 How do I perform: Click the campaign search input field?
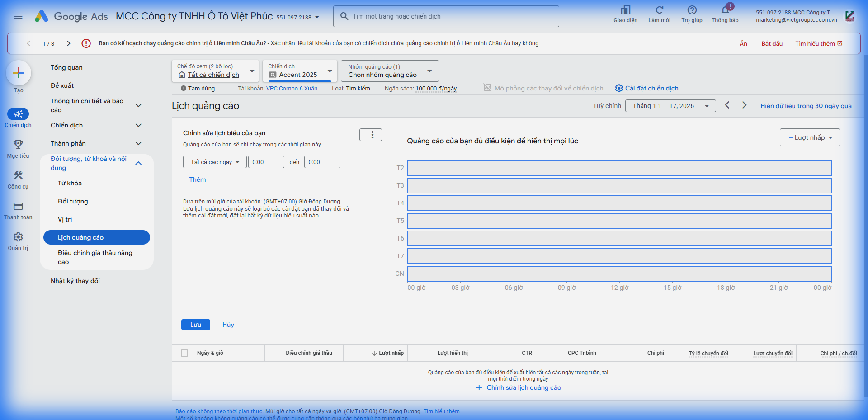click(x=446, y=16)
